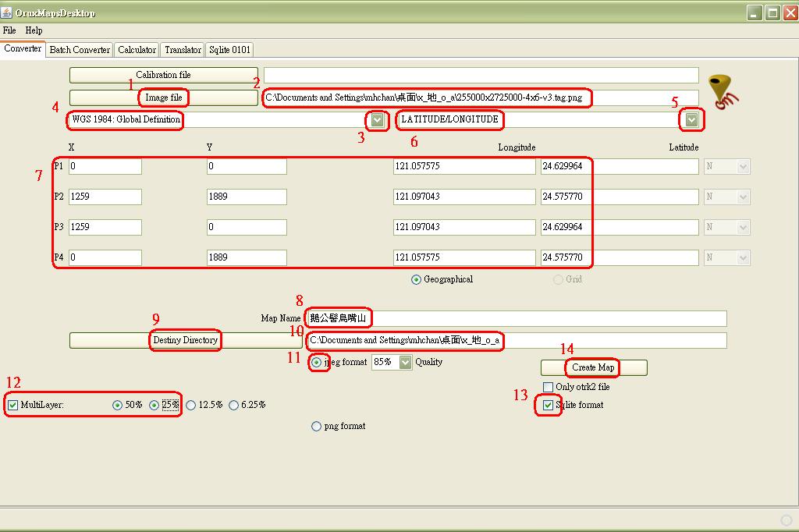Toggle the Sqlite format checkbox
Image resolution: width=799 pixels, height=532 pixels.
click(548, 405)
